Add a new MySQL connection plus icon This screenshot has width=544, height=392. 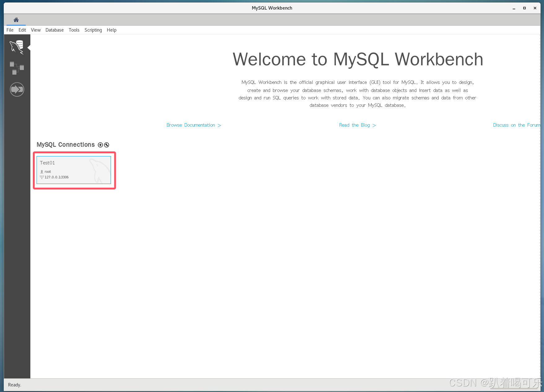(100, 145)
